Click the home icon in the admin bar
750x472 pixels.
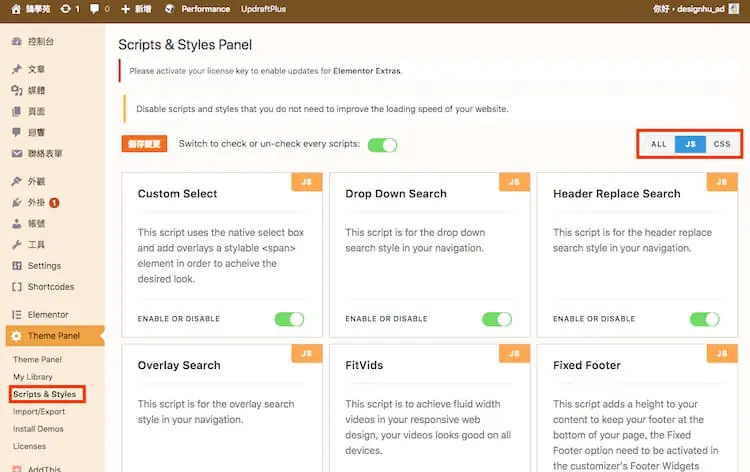[x=16, y=9]
